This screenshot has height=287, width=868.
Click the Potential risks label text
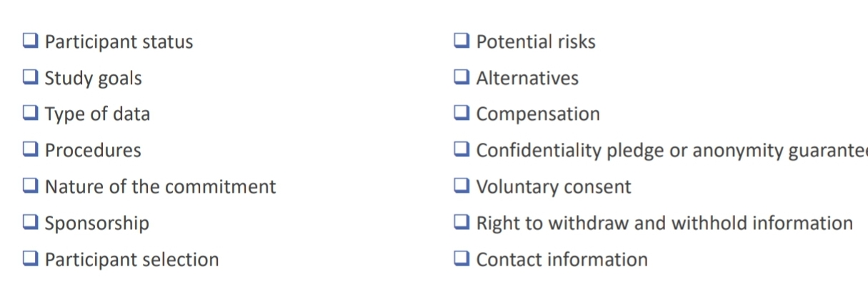536,41
